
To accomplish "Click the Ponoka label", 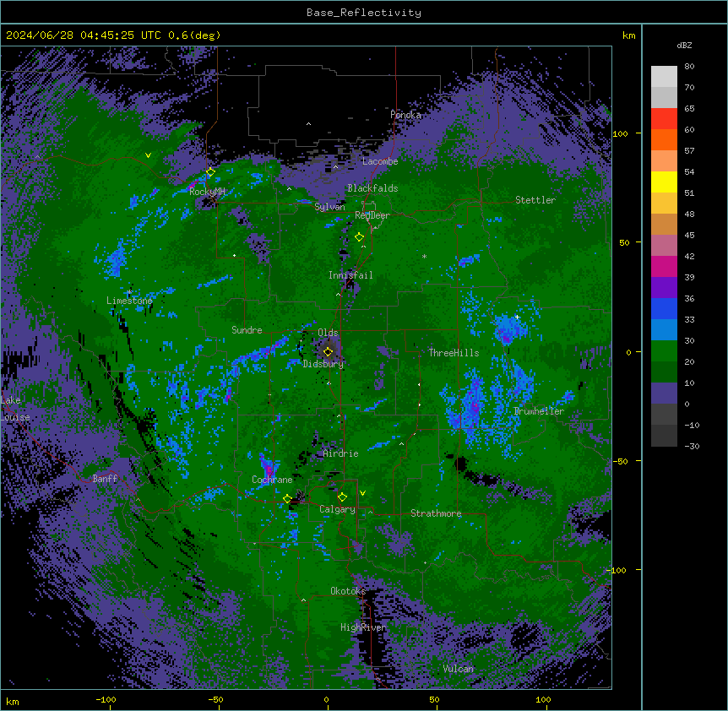I will point(405,115).
